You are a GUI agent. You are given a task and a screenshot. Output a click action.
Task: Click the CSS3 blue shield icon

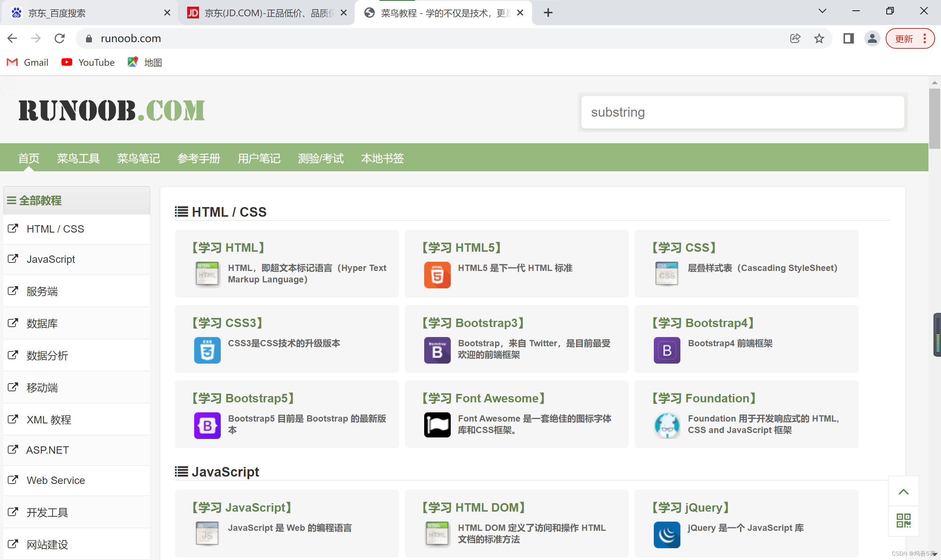click(x=207, y=350)
